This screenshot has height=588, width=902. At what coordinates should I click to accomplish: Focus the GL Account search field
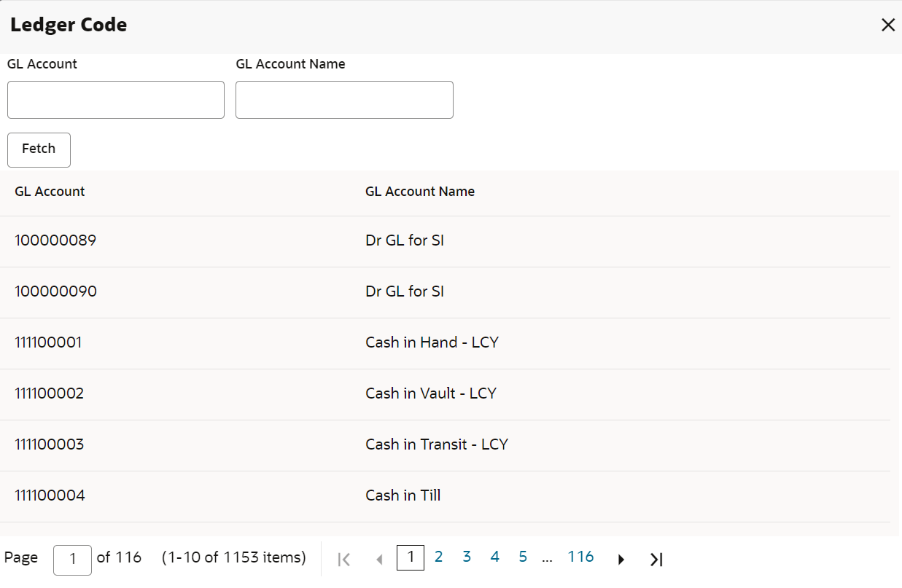click(116, 100)
